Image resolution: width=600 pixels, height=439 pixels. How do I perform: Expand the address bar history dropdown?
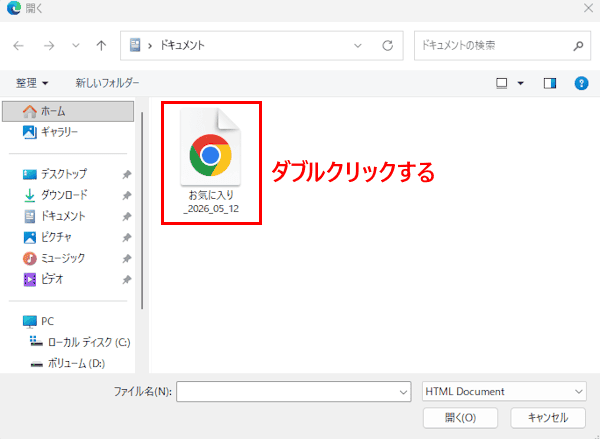(x=358, y=46)
